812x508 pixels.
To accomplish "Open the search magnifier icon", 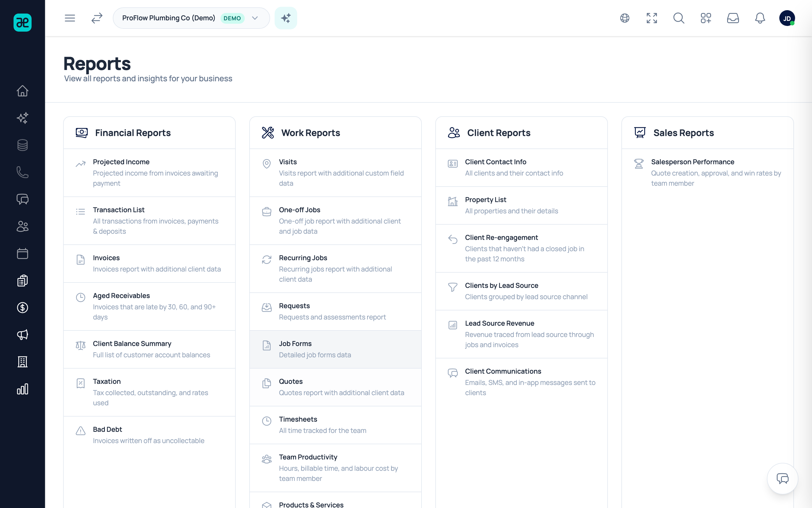I will tap(679, 18).
